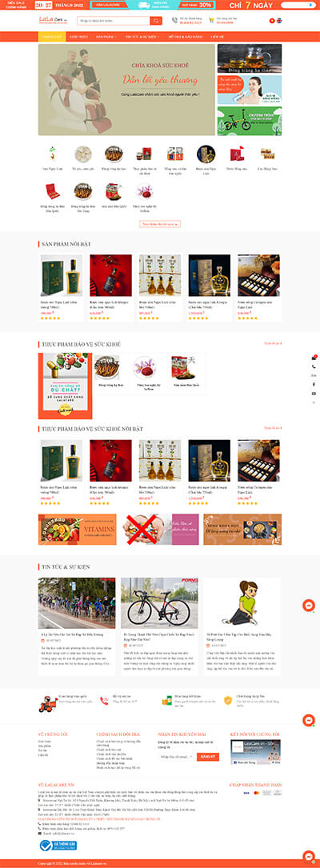Click the Đăng ký newsletter button
Viewport: 320px width, 868px height.
[x=207, y=757]
